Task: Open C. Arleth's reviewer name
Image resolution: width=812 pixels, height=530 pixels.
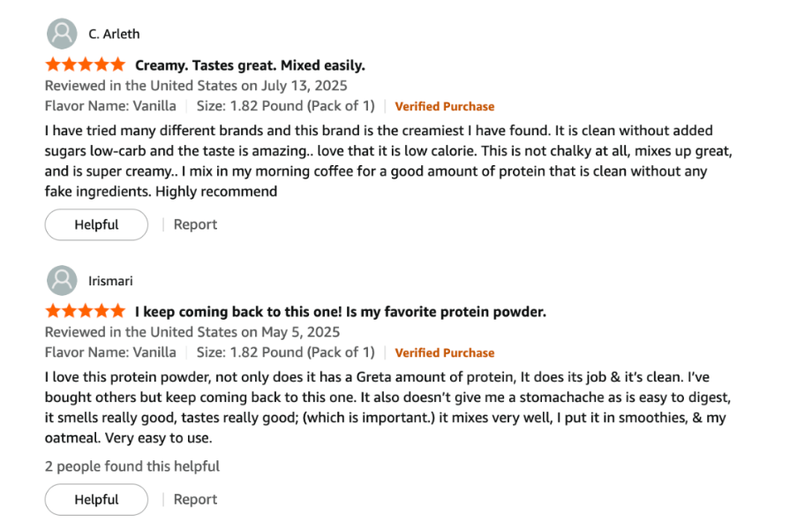Action: 114,34
